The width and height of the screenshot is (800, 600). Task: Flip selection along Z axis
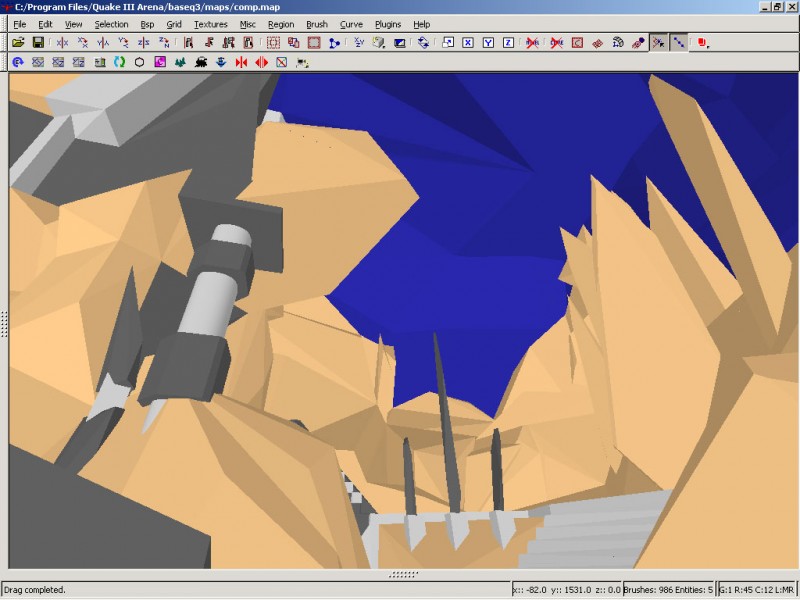pos(143,43)
